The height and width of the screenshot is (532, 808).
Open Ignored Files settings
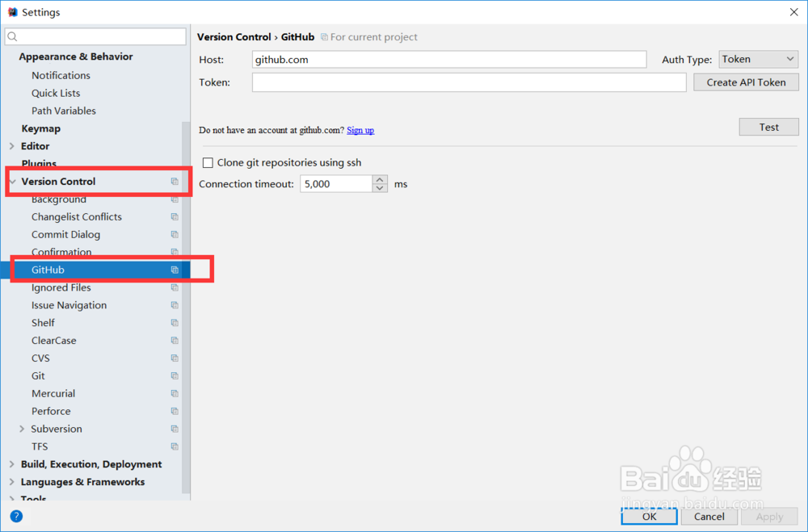61,287
